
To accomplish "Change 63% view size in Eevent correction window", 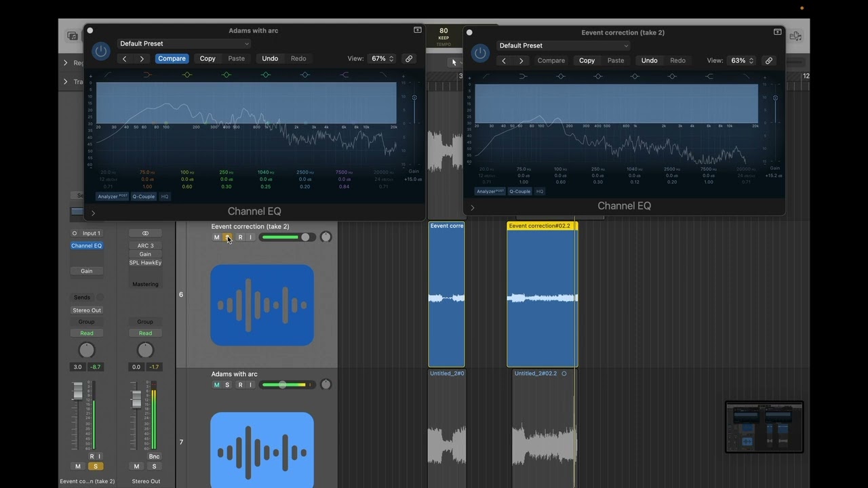I will coord(742,60).
